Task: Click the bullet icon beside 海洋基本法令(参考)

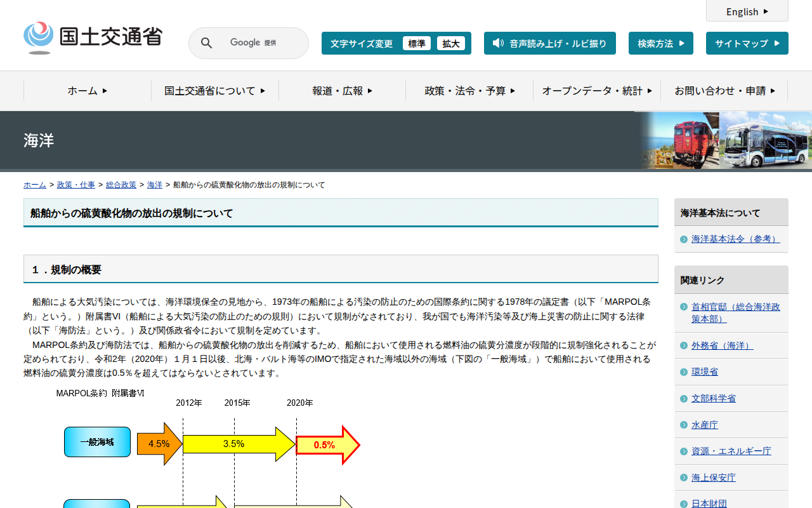Action: 684,239
